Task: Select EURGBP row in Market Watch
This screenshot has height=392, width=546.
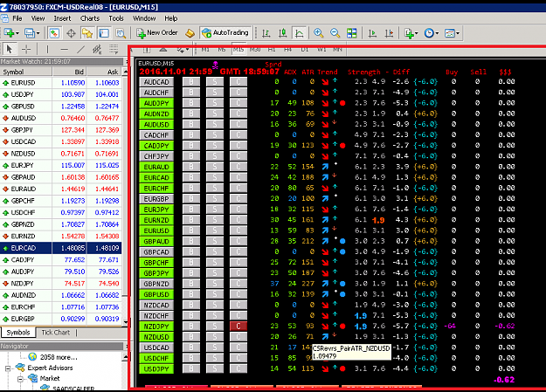Action: pos(61,319)
